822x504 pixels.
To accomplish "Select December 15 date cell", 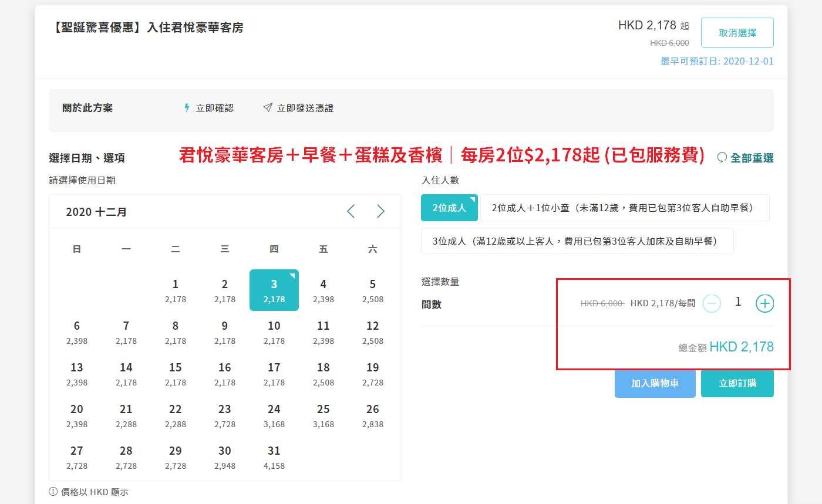I will point(176,374).
